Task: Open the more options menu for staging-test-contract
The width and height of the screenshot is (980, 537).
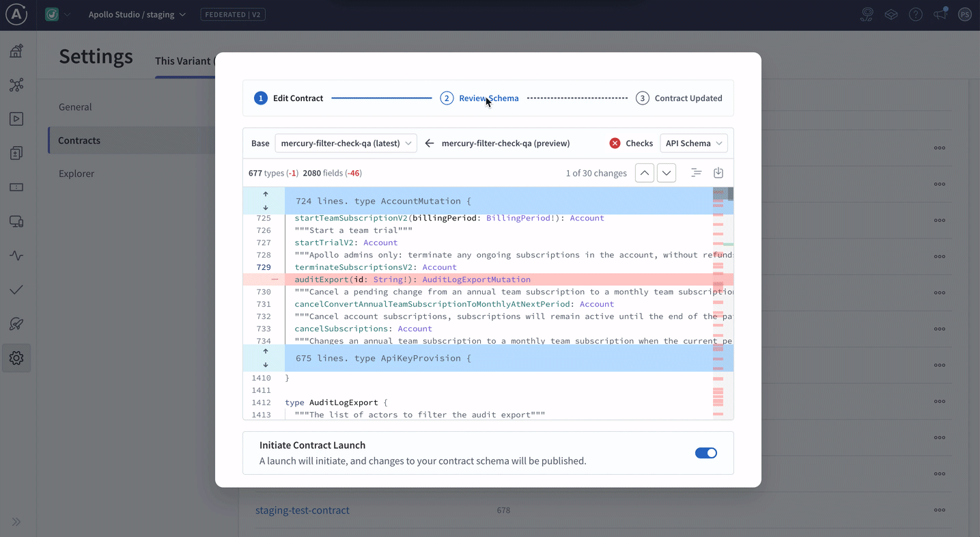Action: pyautogui.click(x=940, y=510)
